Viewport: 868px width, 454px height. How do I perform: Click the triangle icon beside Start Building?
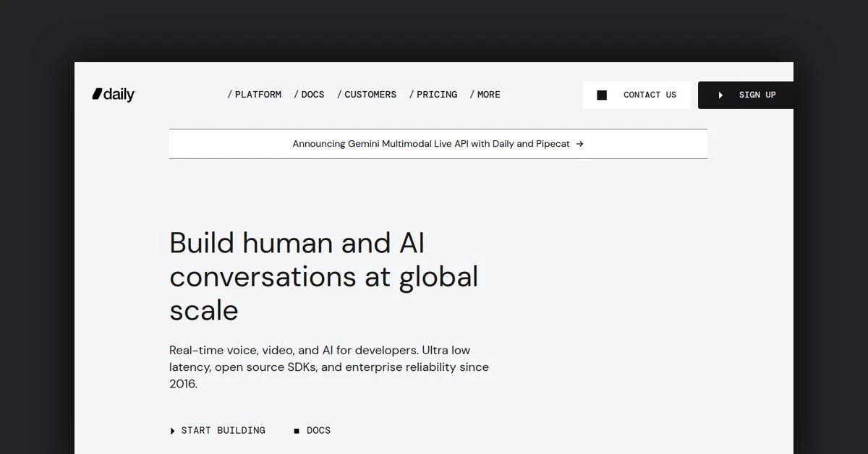(172, 431)
